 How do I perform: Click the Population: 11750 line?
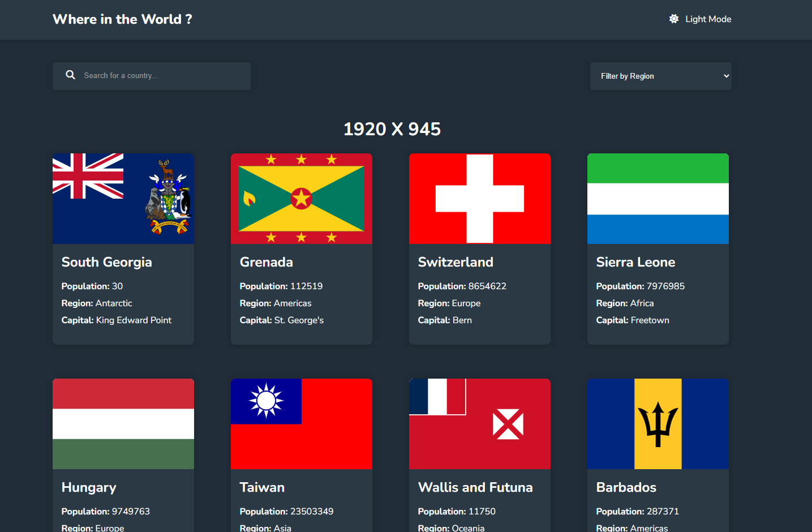456,512
